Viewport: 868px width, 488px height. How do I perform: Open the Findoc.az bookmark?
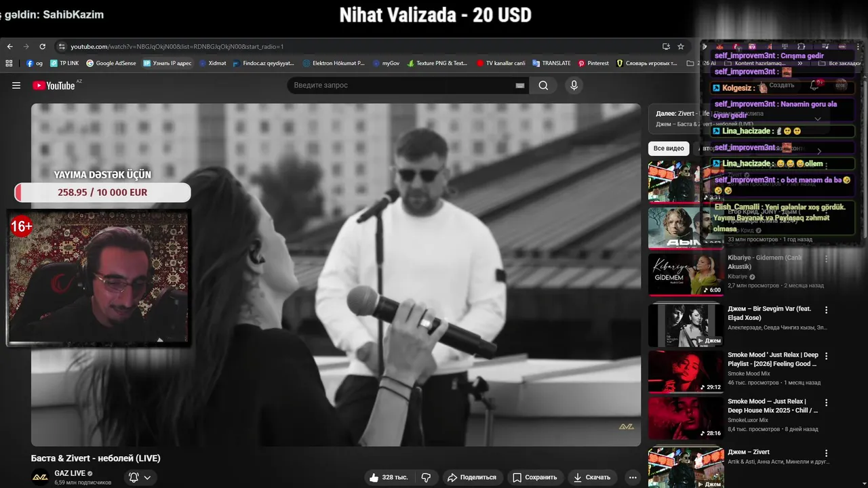click(x=263, y=63)
